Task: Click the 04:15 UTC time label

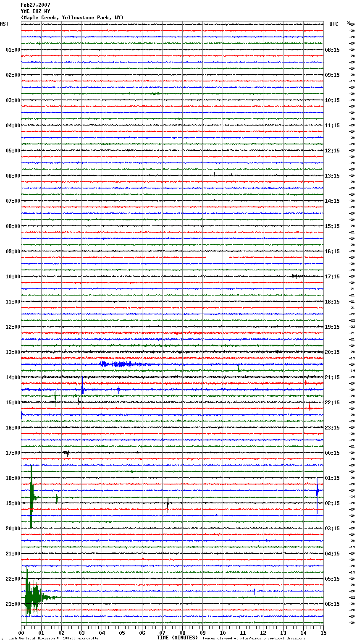Action: tap(332, 554)
